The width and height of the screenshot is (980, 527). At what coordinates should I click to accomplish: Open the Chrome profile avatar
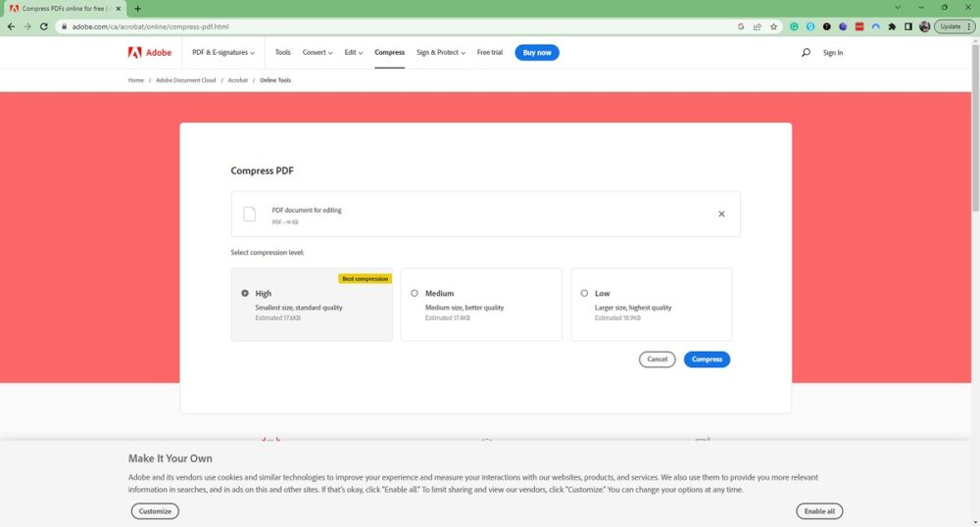pyautogui.click(x=924, y=26)
